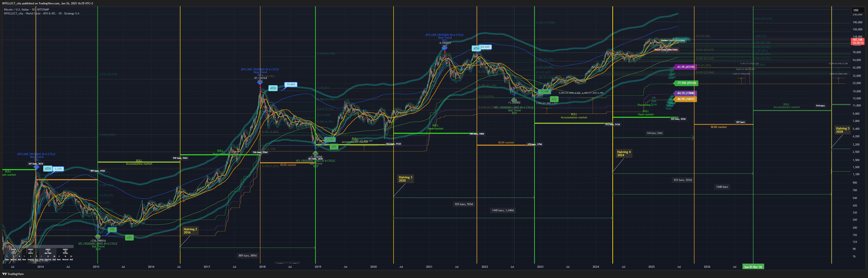The image size is (868, 278).
Task: Click the Bitcoin / U.S. Dollar symbol title
Action: (26, 9)
